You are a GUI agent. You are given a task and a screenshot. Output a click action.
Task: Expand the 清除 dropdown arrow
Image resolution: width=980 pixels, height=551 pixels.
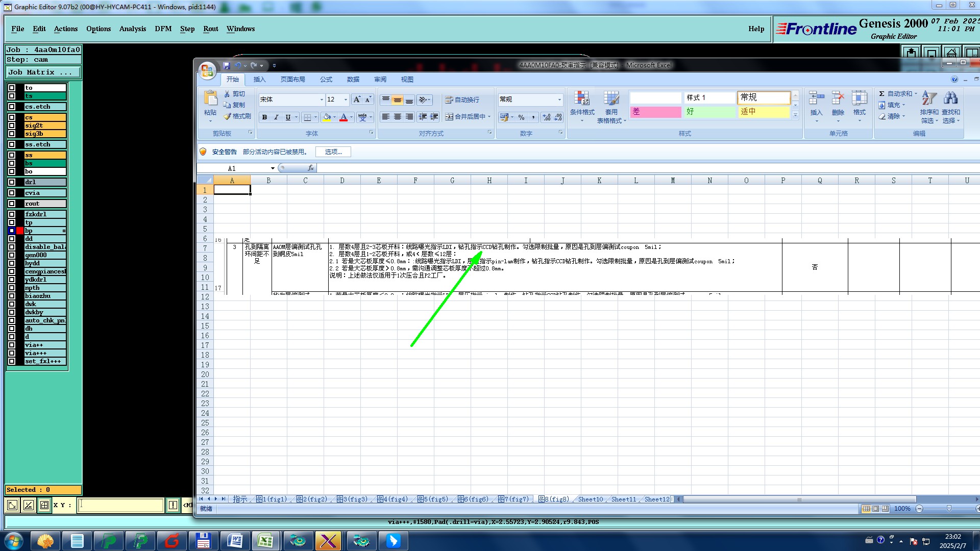click(903, 116)
